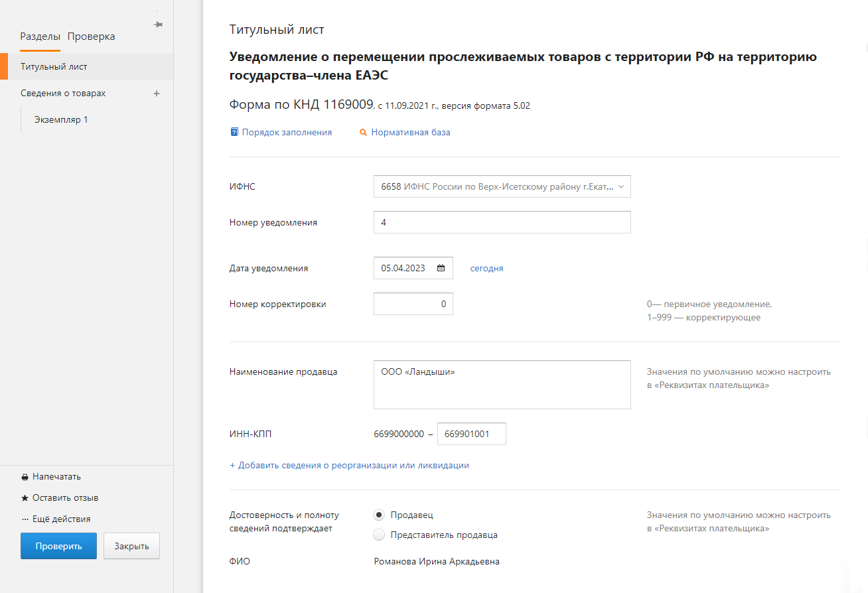The height and width of the screenshot is (593, 868).
Task: Click the сегодня link to set today's date
Action: click(486, 268)
